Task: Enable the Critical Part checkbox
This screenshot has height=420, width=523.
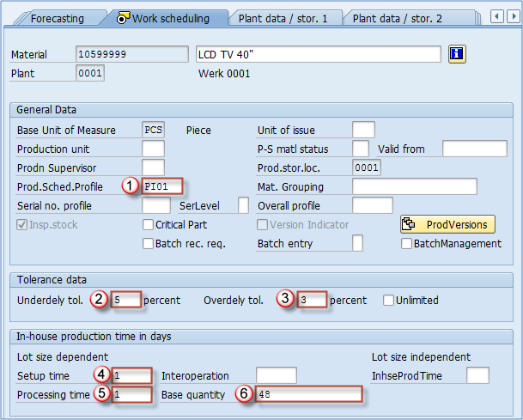Action: point(149,225)
